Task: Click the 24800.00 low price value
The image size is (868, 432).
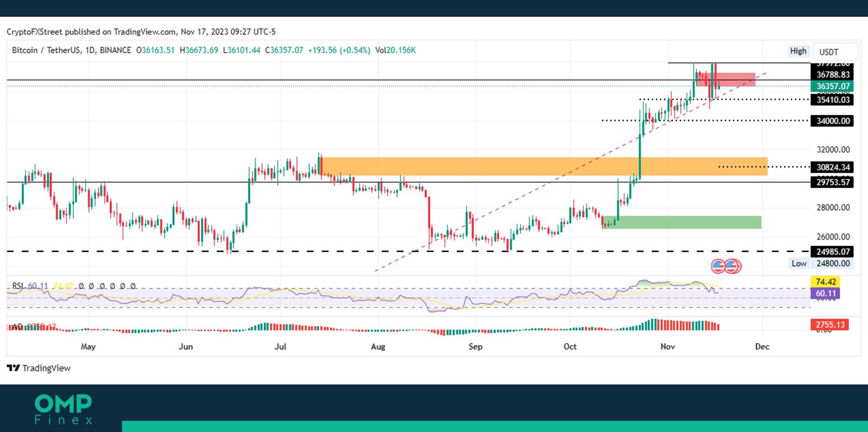Action: 833,264
